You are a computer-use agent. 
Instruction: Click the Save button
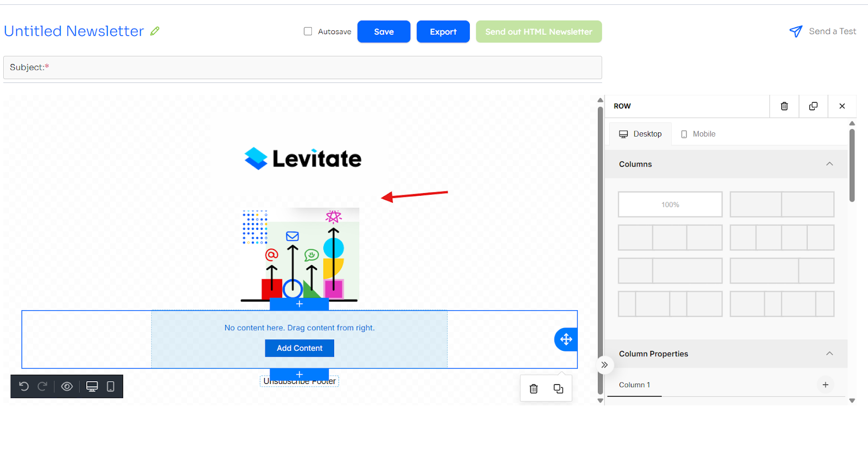(384, 31)
